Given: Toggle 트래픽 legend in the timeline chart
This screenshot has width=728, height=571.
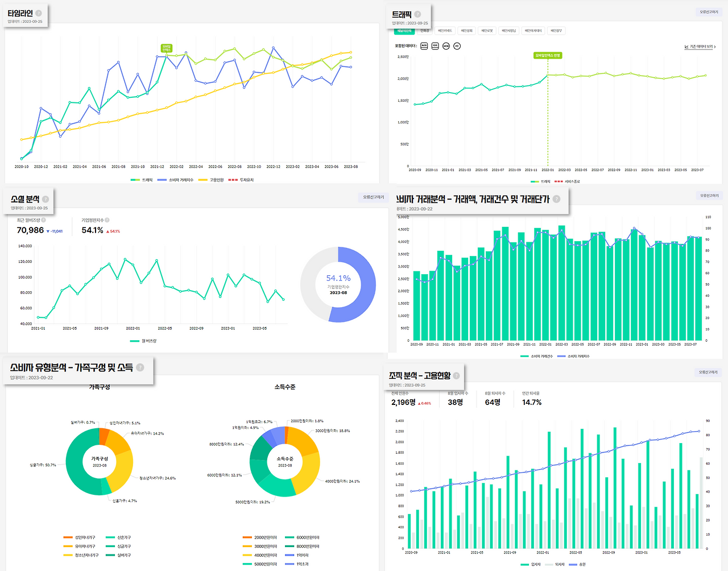Looking at the screenshot, I should coord(142,180).
